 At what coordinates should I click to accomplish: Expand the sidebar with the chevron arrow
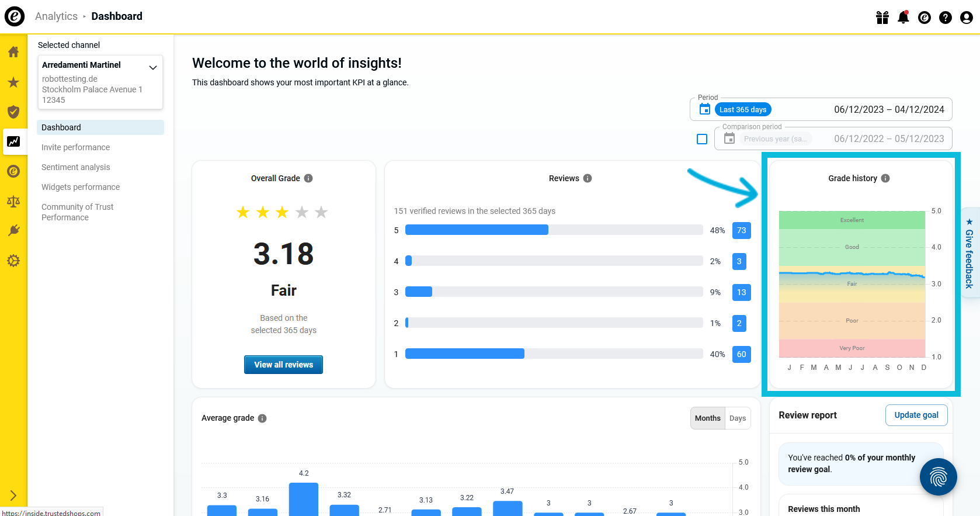coord(13,496)
